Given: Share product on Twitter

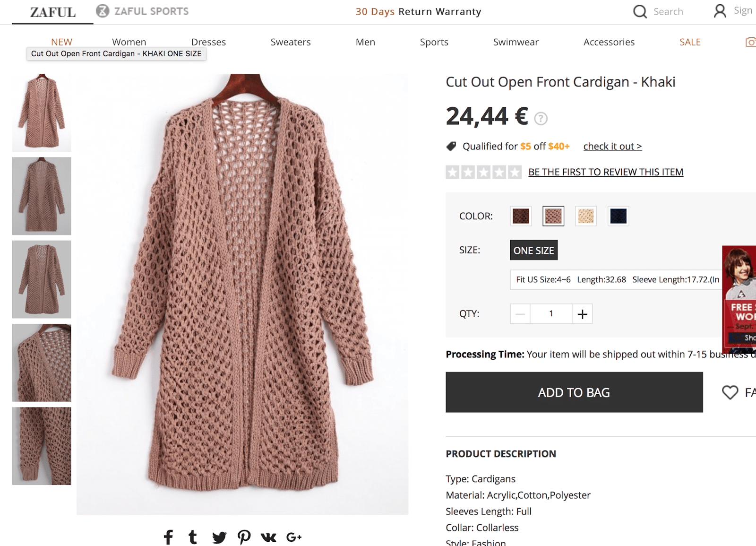Looking at the screenshot, I should [219, 537].
